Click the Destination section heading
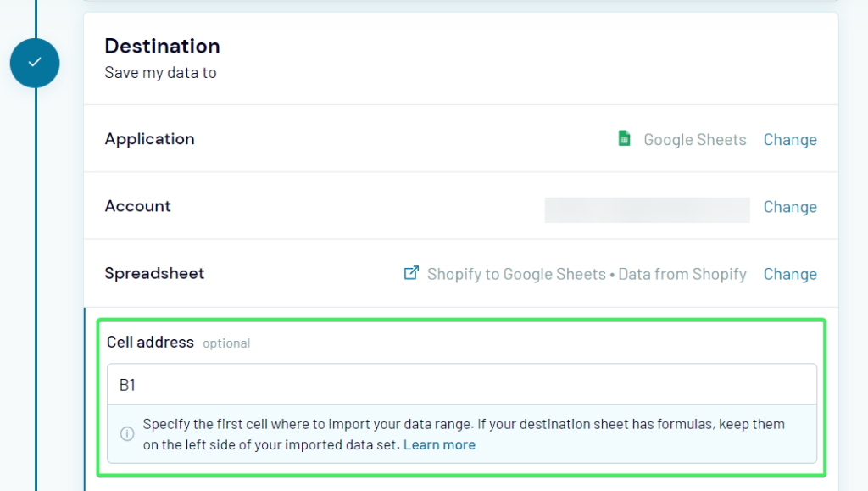Viewport: 868px width, 491px height. (x=162, y=46)
